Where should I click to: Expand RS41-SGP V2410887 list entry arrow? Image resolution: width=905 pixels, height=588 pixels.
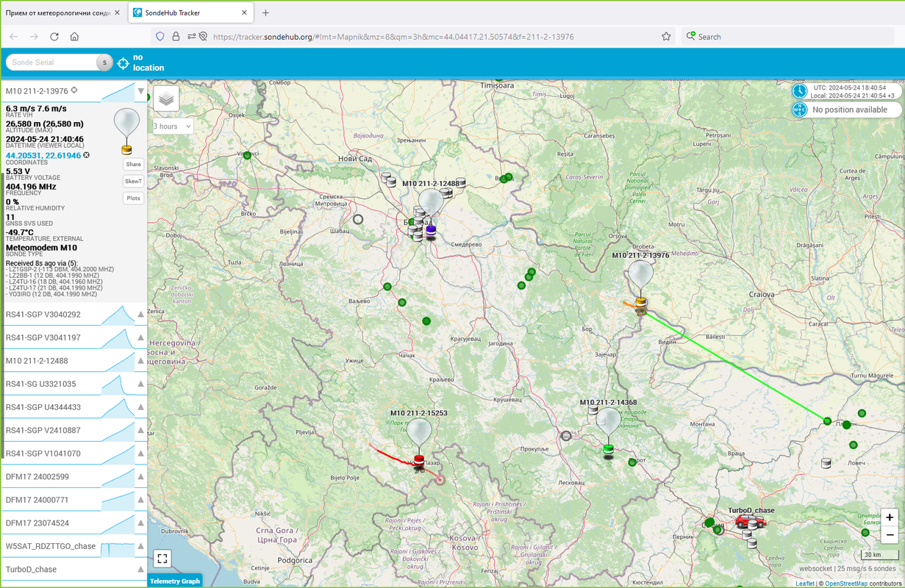[140, 430]
